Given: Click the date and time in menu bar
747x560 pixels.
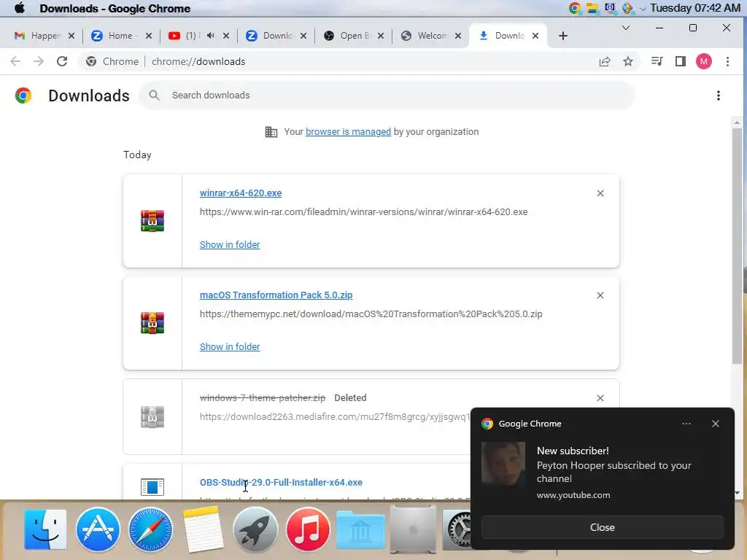Looking at the screenshot, I should pyautogui.click(x=695, y=8).
